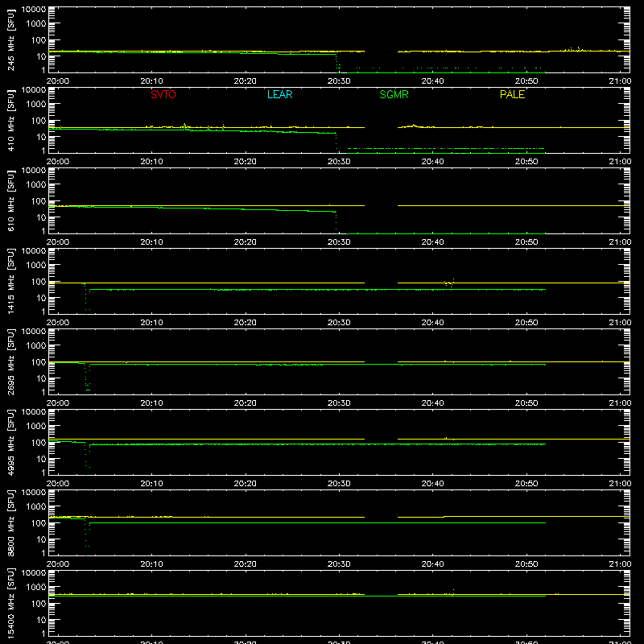
Task: Click 20:50 time label under 610 MHz plot
Action: [x=526, y=242]
